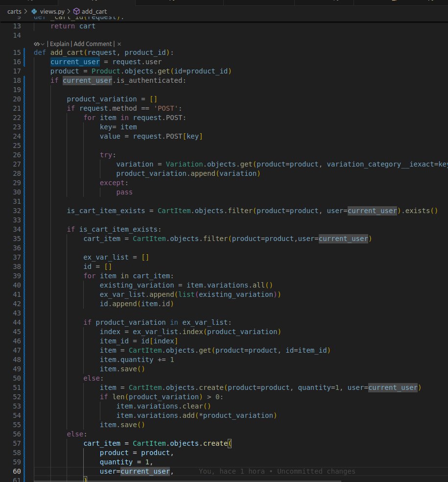Click 'product = product,' on line 58

[x=137, y=453]
